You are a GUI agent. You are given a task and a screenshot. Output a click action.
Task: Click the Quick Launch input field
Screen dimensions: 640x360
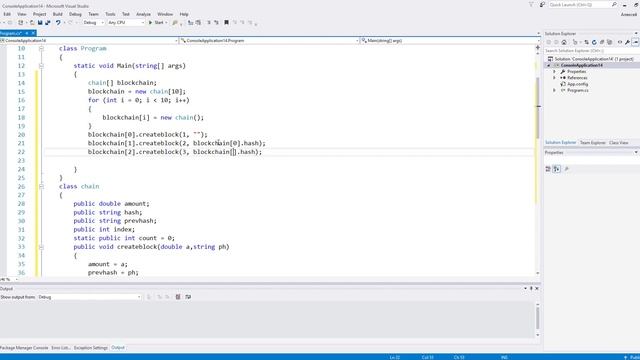coord(579,4)
